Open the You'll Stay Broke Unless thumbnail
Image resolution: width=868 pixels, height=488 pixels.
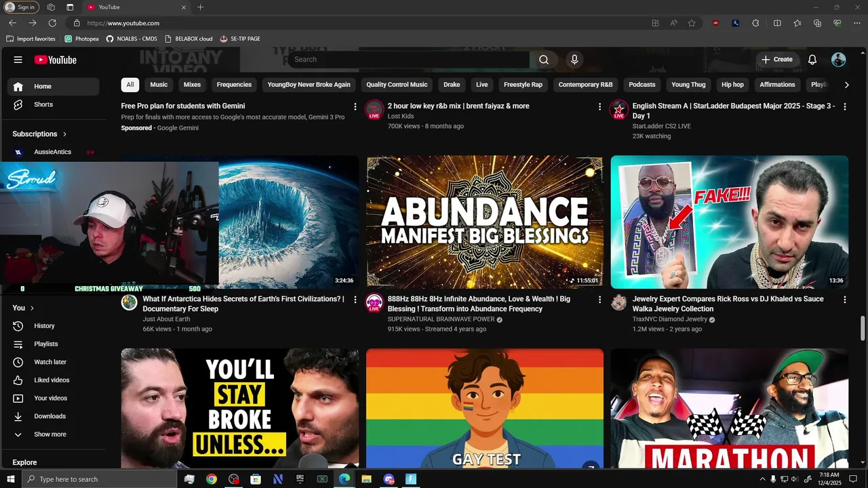point(240,408)
